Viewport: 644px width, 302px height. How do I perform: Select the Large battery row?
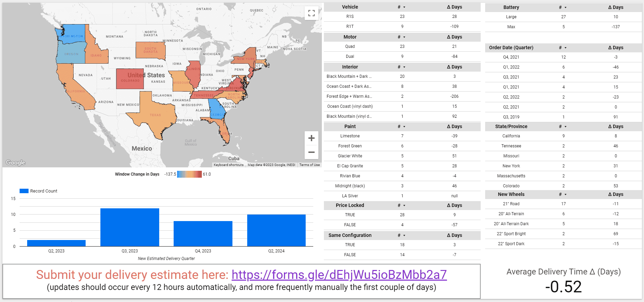(564, 17)
